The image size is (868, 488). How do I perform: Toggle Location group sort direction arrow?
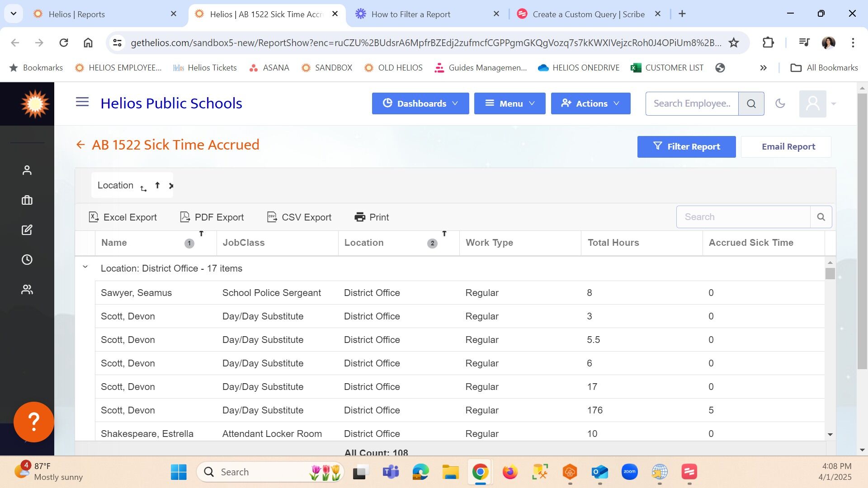tap(157, 185)
